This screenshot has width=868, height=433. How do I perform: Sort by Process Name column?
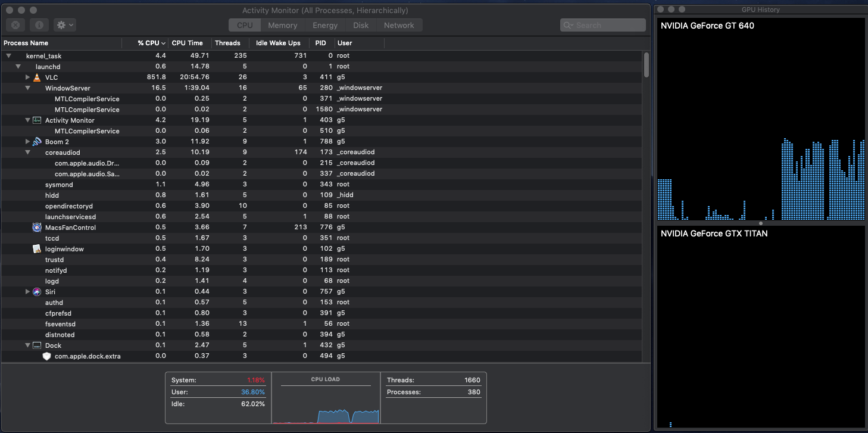[61, 43]
